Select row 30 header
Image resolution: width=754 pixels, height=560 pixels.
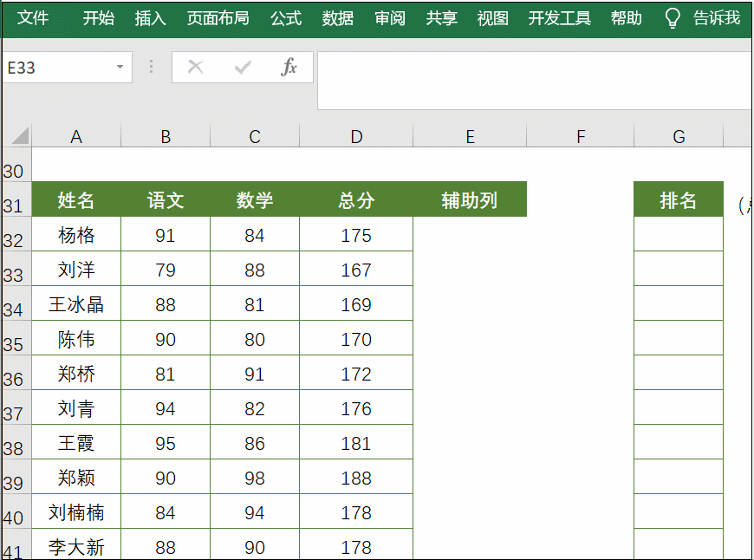[x=16, y=165]
